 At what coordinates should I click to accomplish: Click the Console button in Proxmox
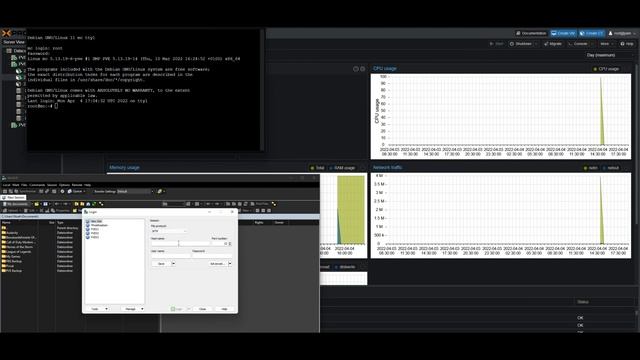[578, 44]
